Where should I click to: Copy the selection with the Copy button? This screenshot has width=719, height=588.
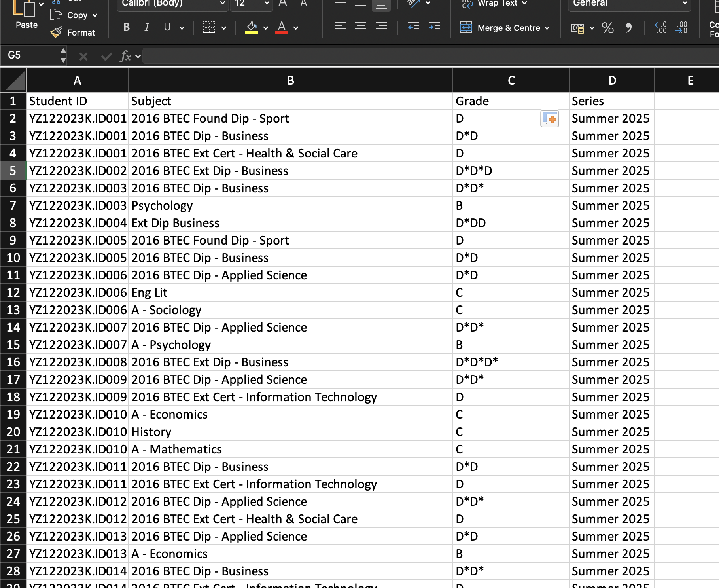[x=68, y=15]
